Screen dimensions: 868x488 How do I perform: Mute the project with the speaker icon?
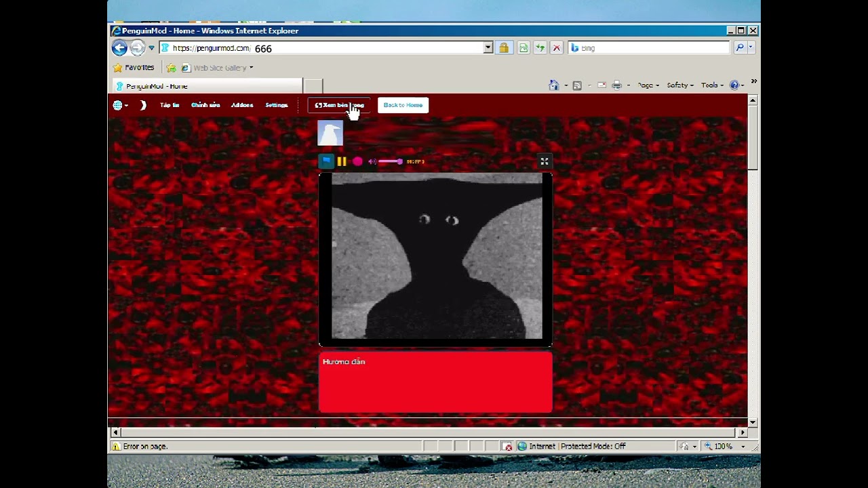(x=372, y=161)
